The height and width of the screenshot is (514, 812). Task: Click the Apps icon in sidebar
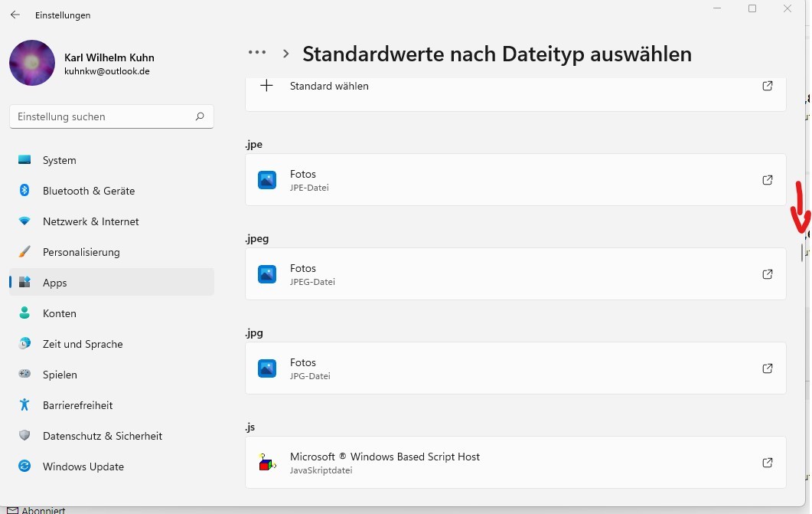[x=24, y=282]
